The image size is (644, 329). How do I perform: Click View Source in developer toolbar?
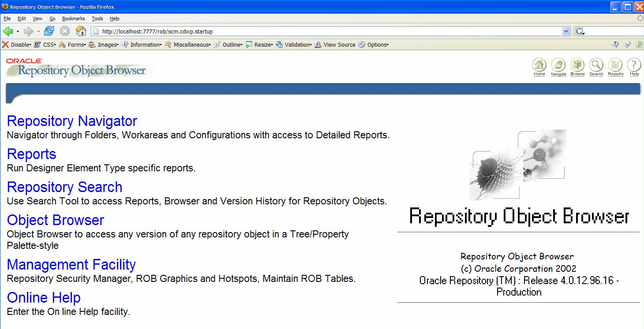335,44
